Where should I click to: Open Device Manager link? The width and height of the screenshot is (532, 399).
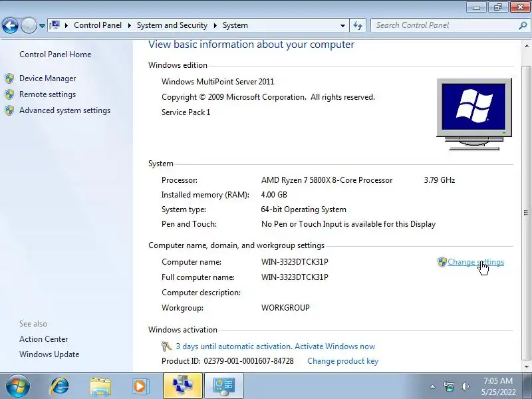click(x=47, y=78)
